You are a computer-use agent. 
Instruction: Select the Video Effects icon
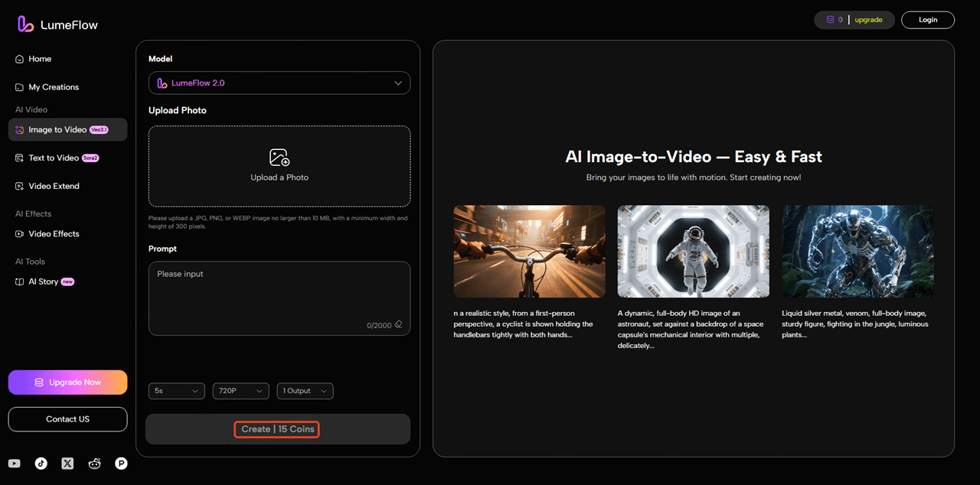pos(18,233)
